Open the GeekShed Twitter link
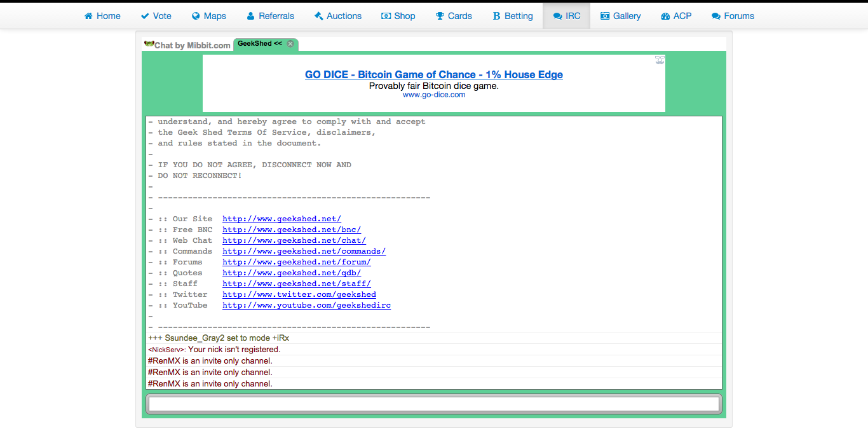868x431 pixels. pyautogui.click(x=299, y=294)
